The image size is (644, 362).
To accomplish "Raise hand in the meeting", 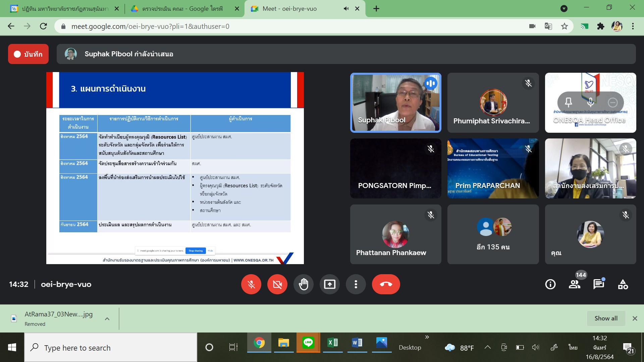I will coord(303,284).
